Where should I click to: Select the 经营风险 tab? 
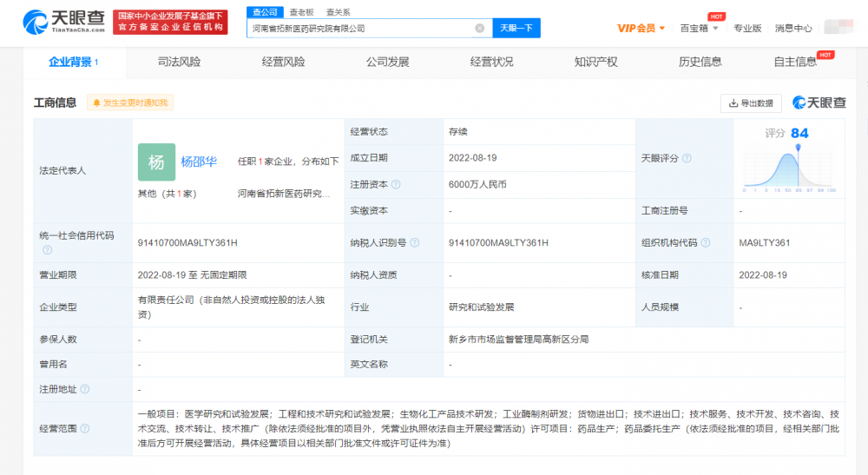(284, 62)
